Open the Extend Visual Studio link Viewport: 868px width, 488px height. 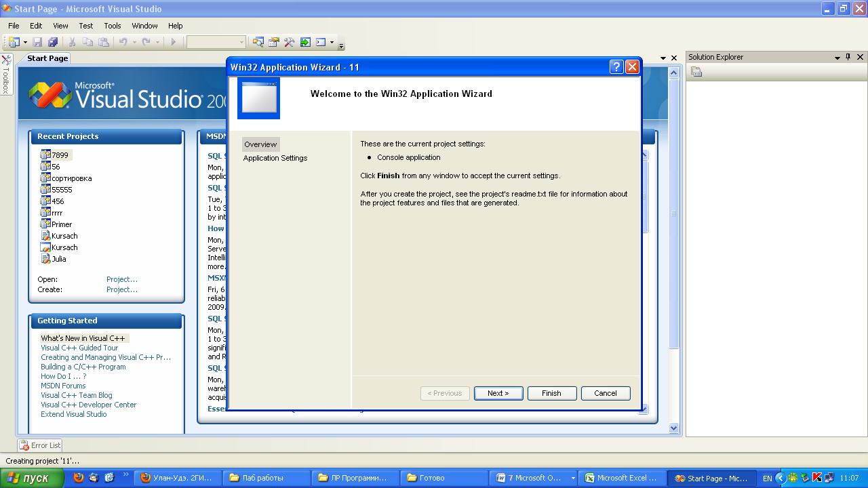73,414
